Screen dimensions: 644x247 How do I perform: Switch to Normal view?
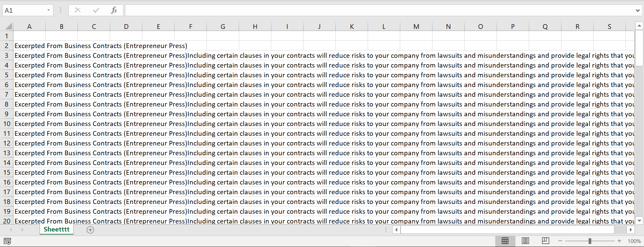[505, 241]
